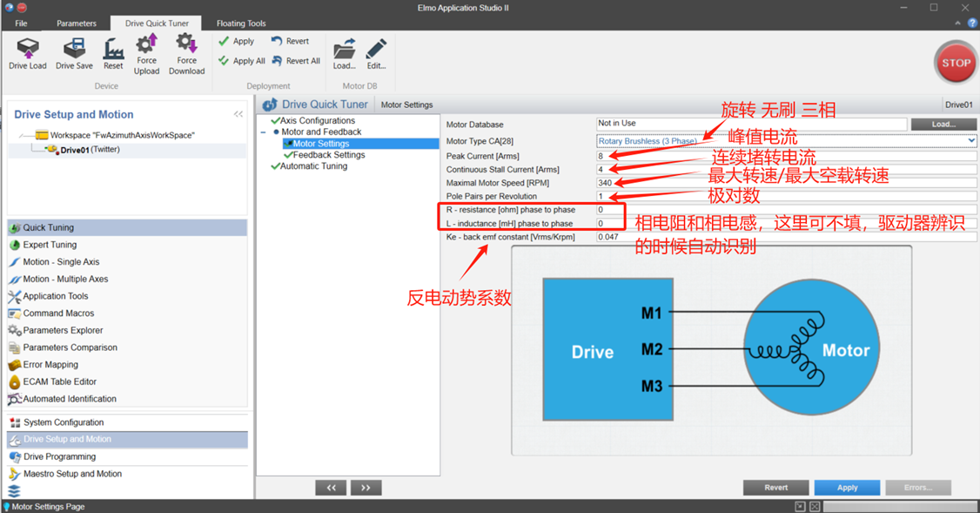Click the Motor Database field
The image size is (980, 513).
click(751, 124)
